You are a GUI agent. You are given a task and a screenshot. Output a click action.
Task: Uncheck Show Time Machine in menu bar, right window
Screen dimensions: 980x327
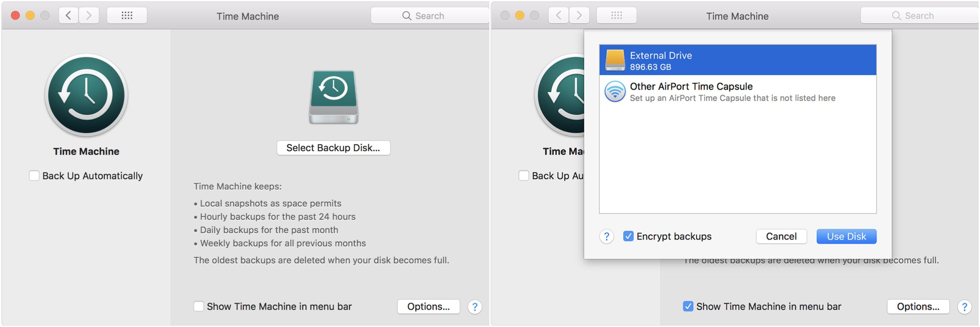coord(688,306)
